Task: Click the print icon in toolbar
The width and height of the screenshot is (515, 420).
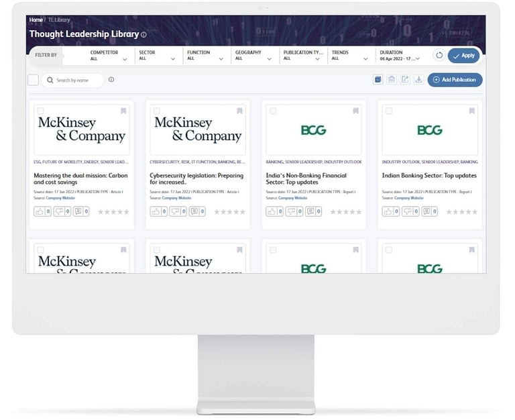Action: [x=392, y=80]
